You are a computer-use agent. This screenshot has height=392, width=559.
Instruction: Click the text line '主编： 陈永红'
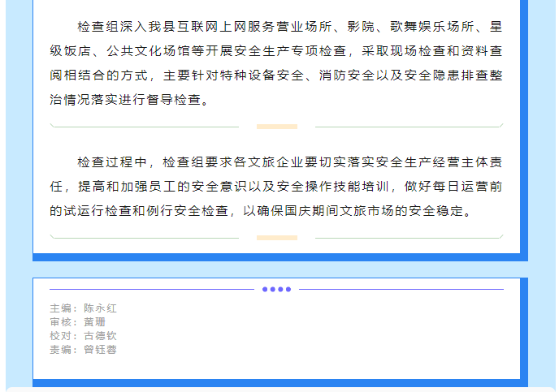tap(83, 308)
